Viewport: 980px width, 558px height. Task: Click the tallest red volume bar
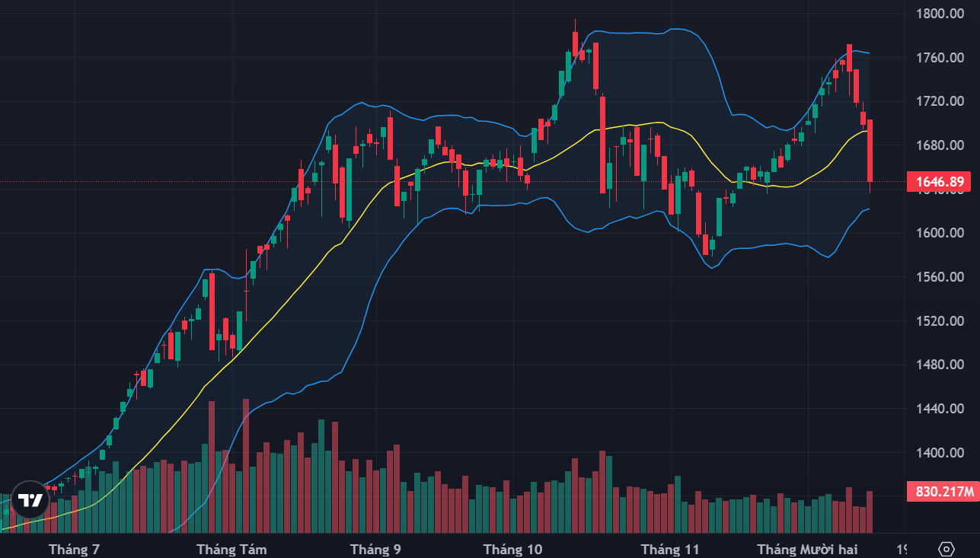246,466
